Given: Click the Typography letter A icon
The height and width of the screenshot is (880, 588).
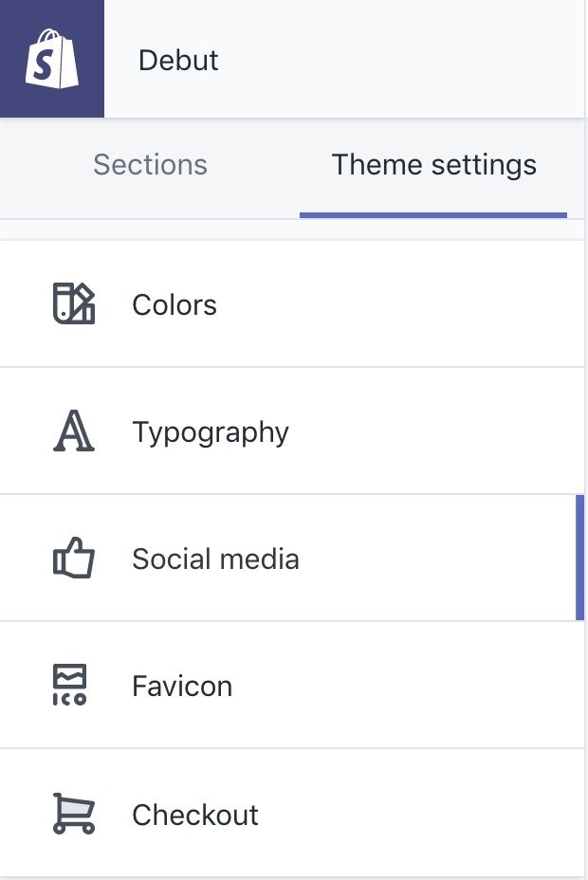Looking at the screenshot, I should coord(73,431).
